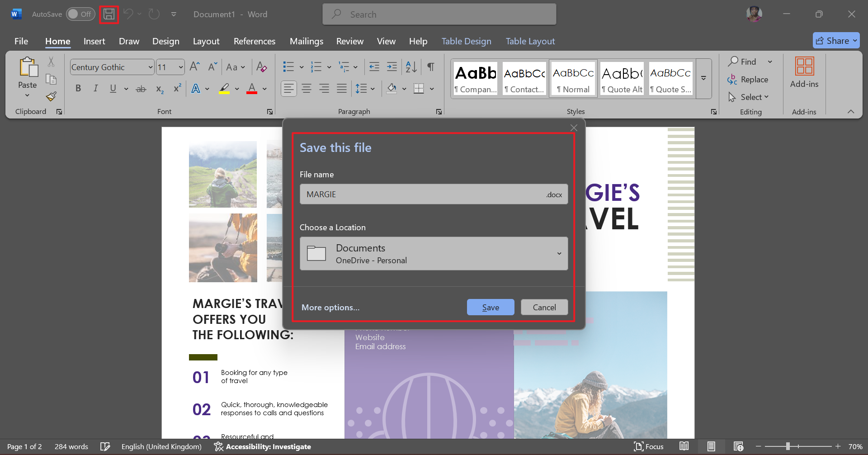Expand the Choose a Location dropdown
The image size is (868, 455).
tap(559, 254)
